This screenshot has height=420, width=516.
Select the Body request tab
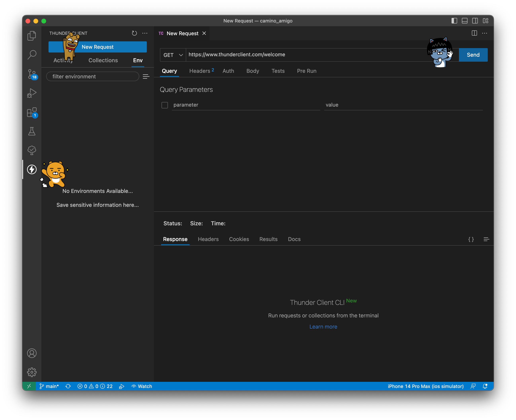(252, 71)
